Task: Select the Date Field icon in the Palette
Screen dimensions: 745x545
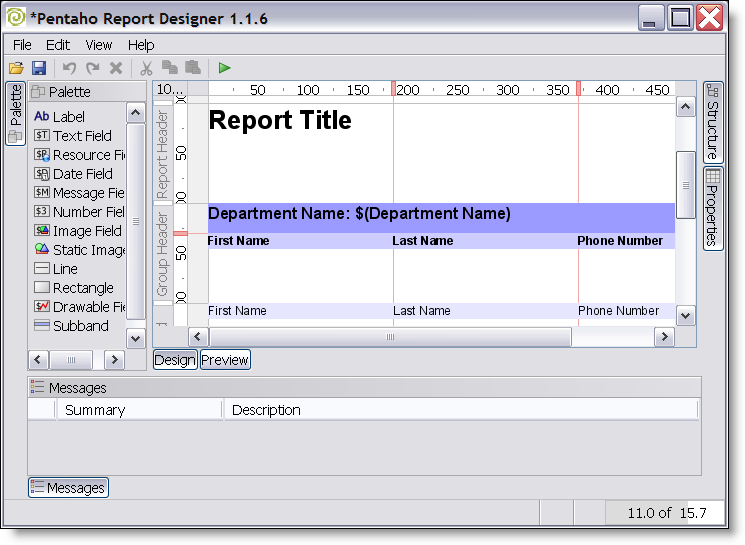Action: (42, 173)
